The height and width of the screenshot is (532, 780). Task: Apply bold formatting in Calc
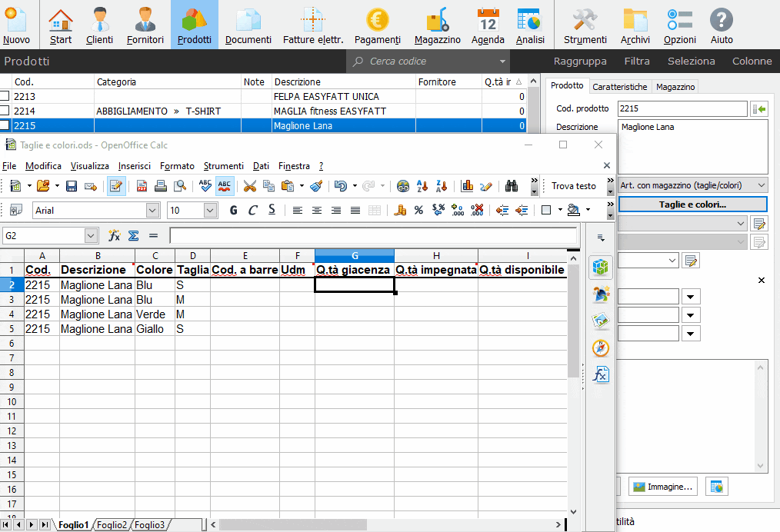tap(233, 211)
